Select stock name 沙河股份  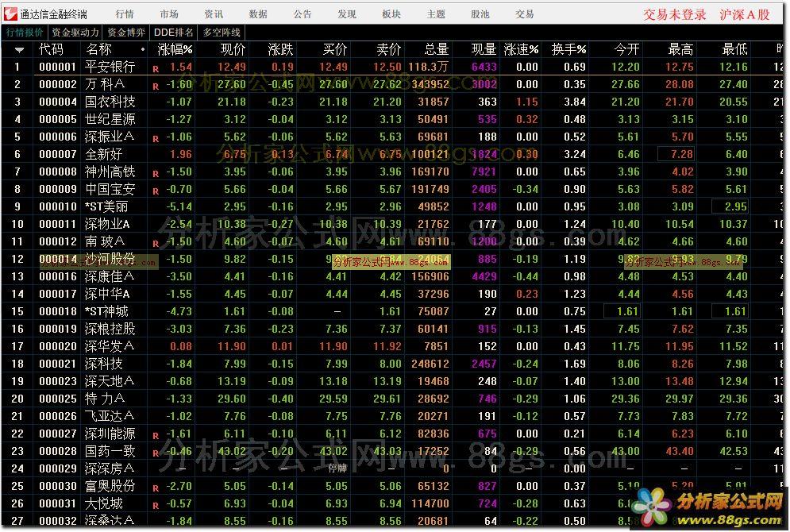point(110,259)
